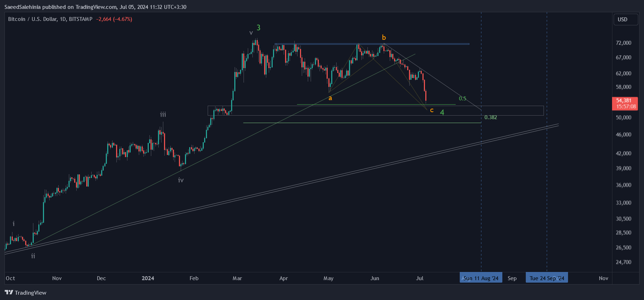The height and width of the screenshot is (300, 644).
Task: Click the 28,500 price axis label
Action: click(623, 233)
